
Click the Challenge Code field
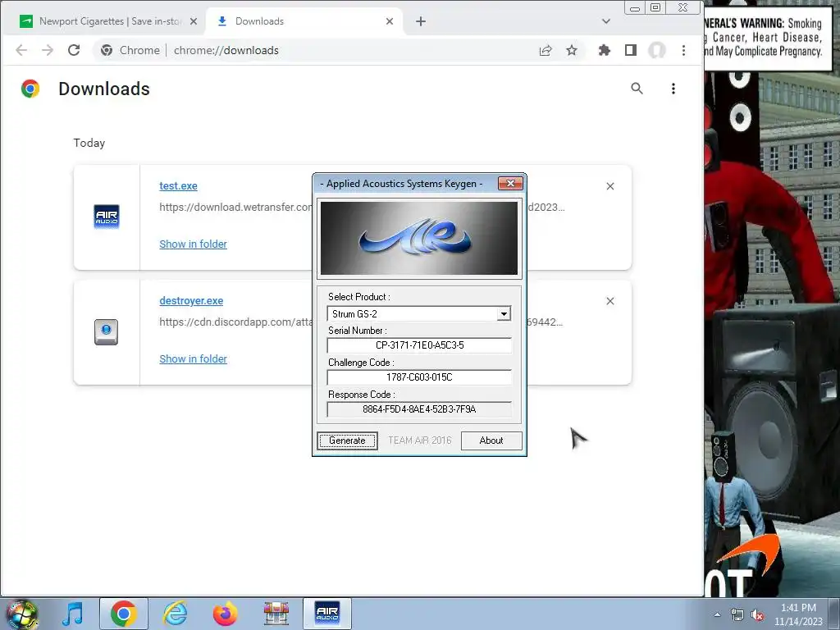click(419, 377)
